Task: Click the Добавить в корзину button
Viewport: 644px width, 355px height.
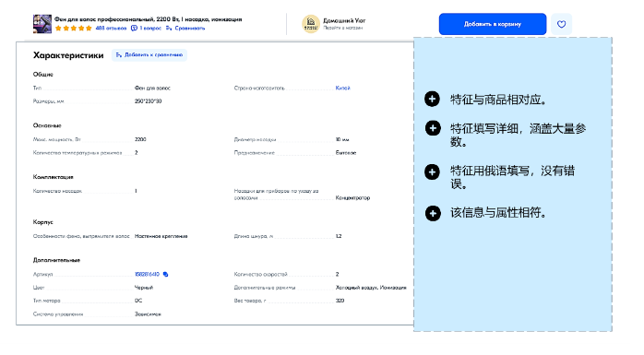Action: (493, 24)
